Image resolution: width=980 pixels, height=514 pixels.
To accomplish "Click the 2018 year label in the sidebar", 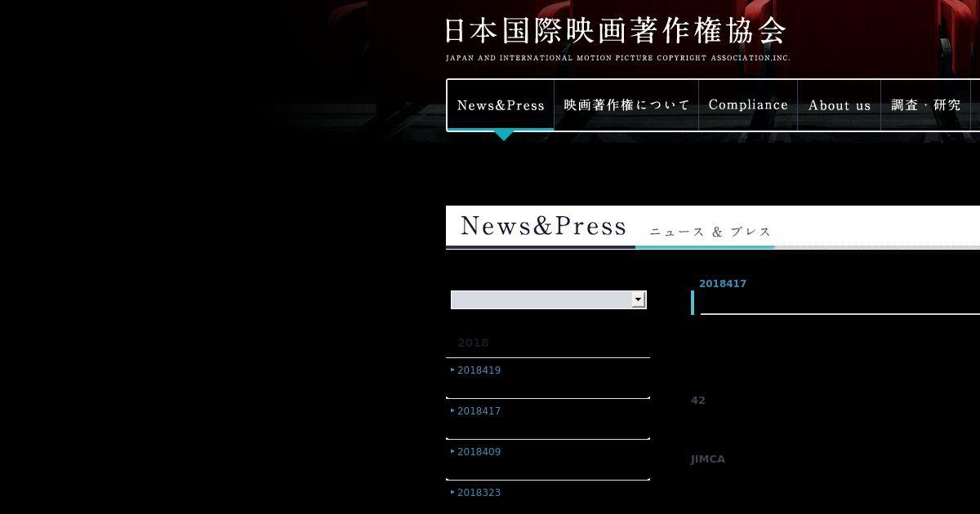I will (473, 343).
